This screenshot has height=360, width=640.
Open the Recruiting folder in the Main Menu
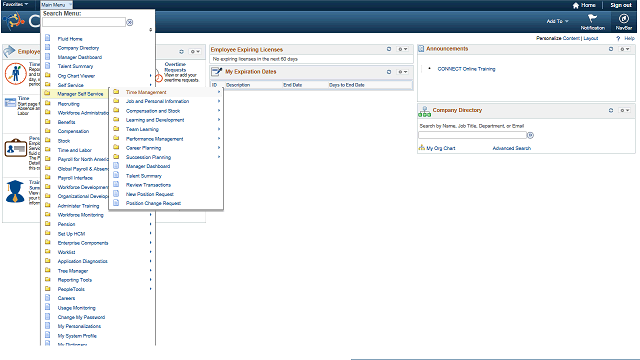point(69,104)
